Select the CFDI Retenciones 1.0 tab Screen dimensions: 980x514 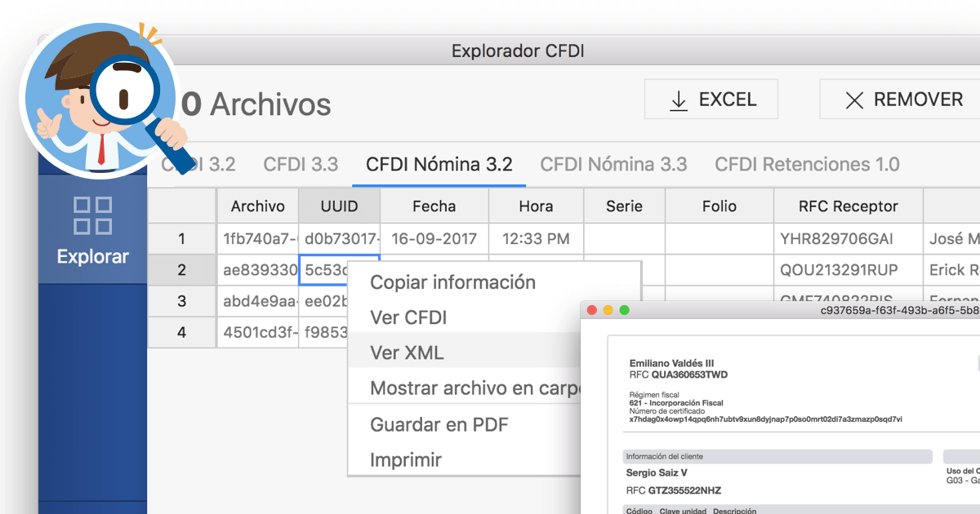[807, 164]
